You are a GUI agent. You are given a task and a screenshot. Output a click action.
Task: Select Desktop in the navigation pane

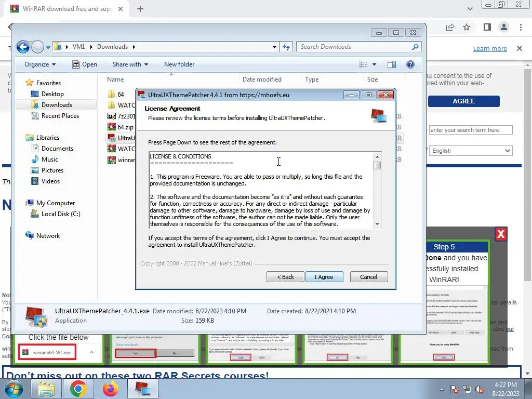click(x=47, y=94)
